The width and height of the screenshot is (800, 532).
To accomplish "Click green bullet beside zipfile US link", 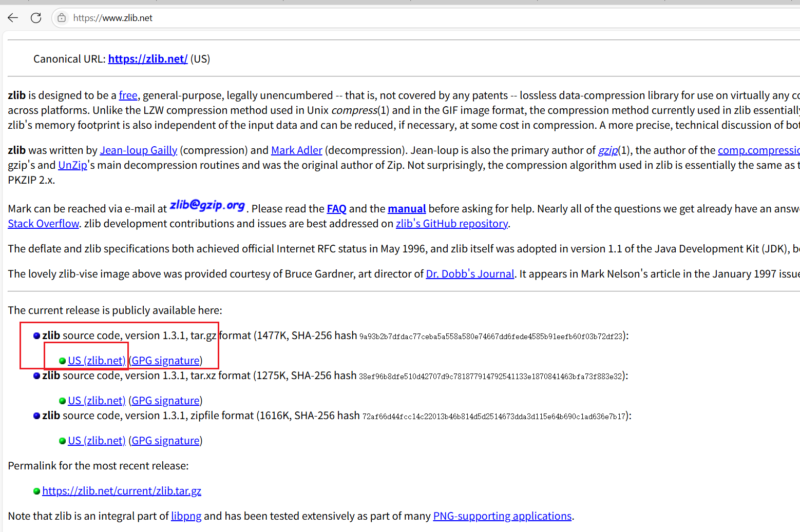I will 62,441.
